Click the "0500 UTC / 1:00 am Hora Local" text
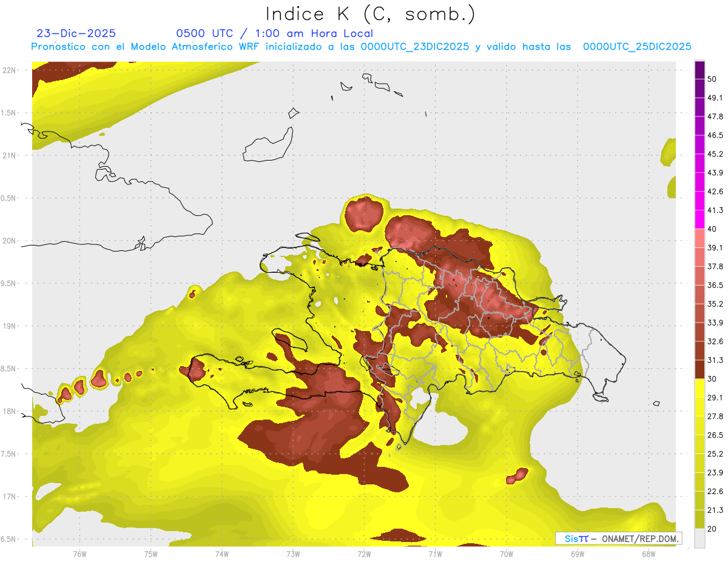728x562 pixels. click(274, 33)
